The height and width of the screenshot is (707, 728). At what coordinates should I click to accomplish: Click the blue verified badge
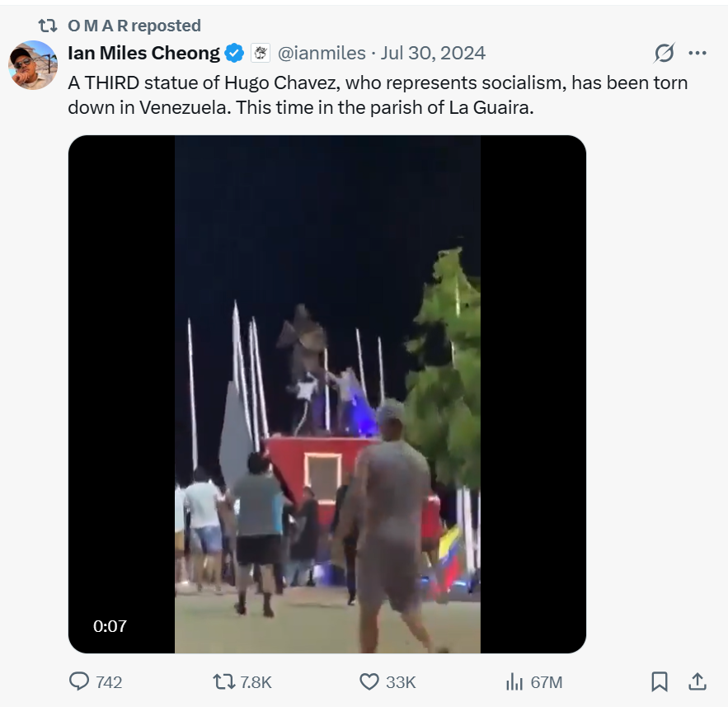pos(235,54)
